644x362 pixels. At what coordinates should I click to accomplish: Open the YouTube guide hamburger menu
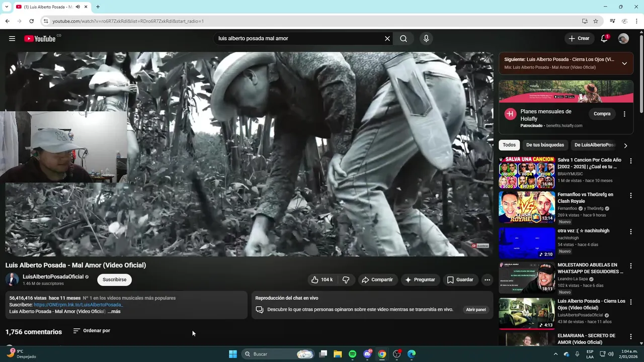pos(12,39)
